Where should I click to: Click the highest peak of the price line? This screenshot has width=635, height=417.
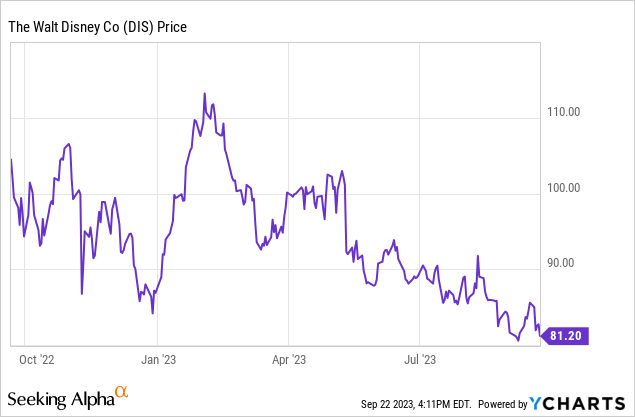click(205, 94)
